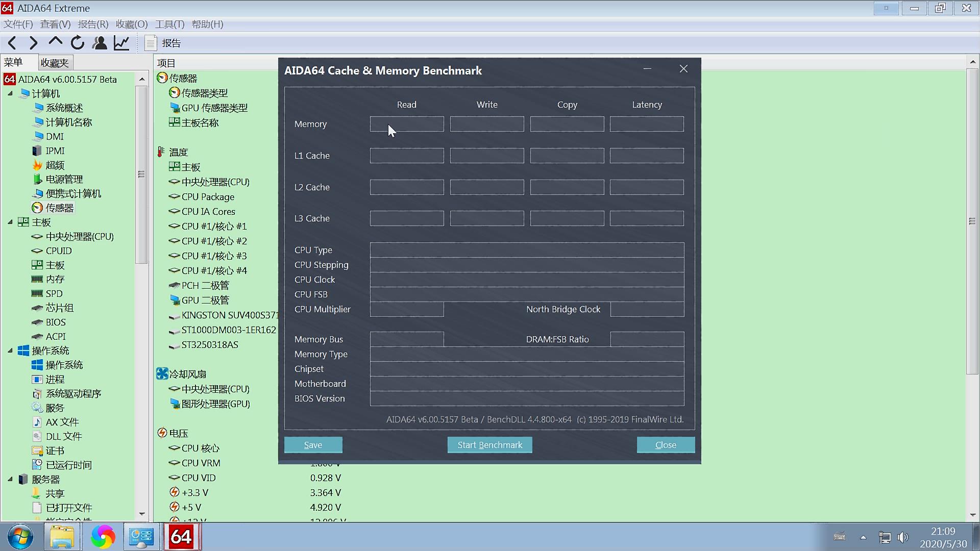Open AIDA64 icon in Windows taskbar

pyautogui.click(x=181, y=537)
